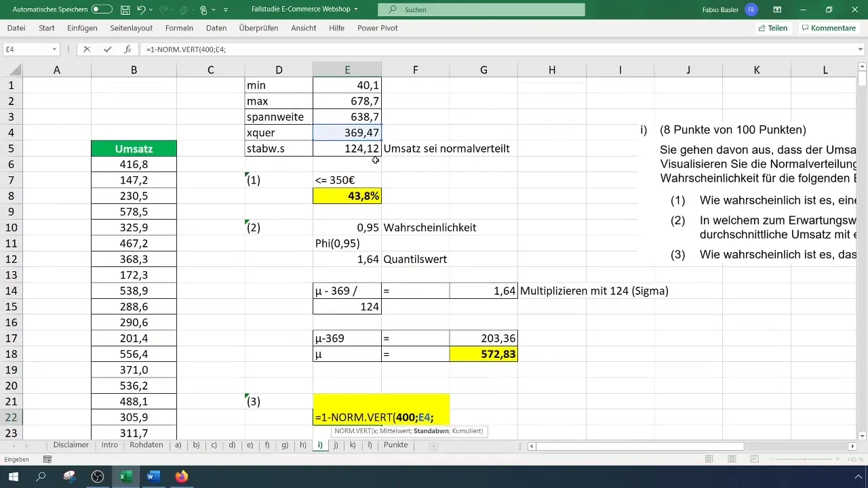Add a new sheet with plus icon
The image size is (868, 488).
pyautogui.click(x=433, y=445)
